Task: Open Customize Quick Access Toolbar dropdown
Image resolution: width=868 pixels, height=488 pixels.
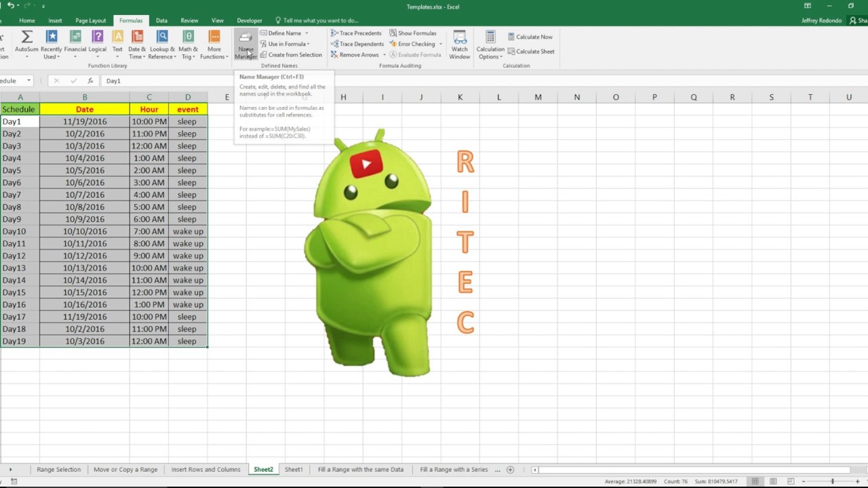Action: 43,6
